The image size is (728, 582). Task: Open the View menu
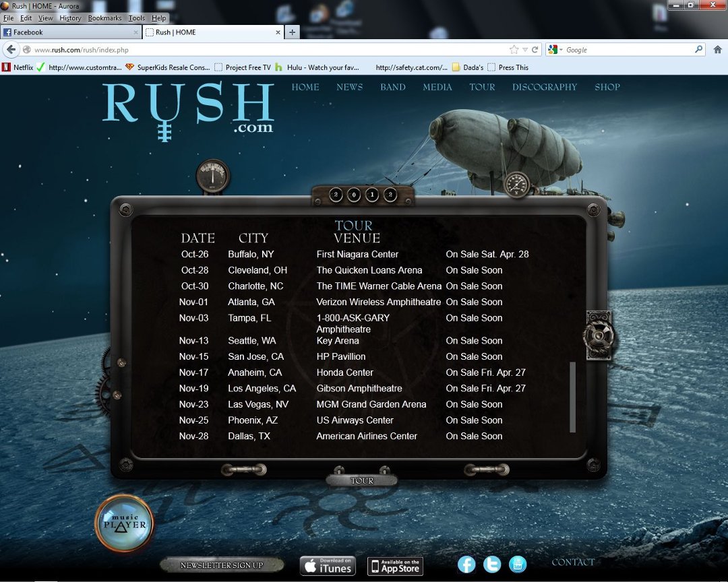coord(46,18)
